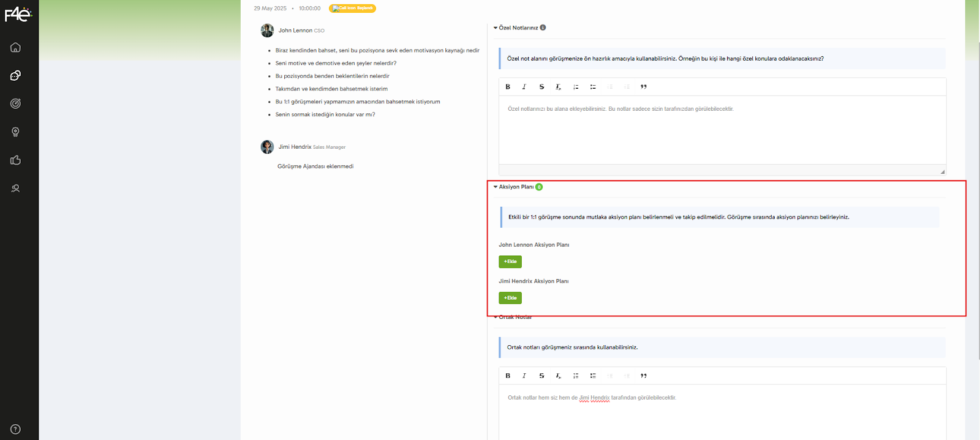Open the target goals icon in sidebar
The height and width of the screenshot is (440, 980).
click(x=16, y=103)
